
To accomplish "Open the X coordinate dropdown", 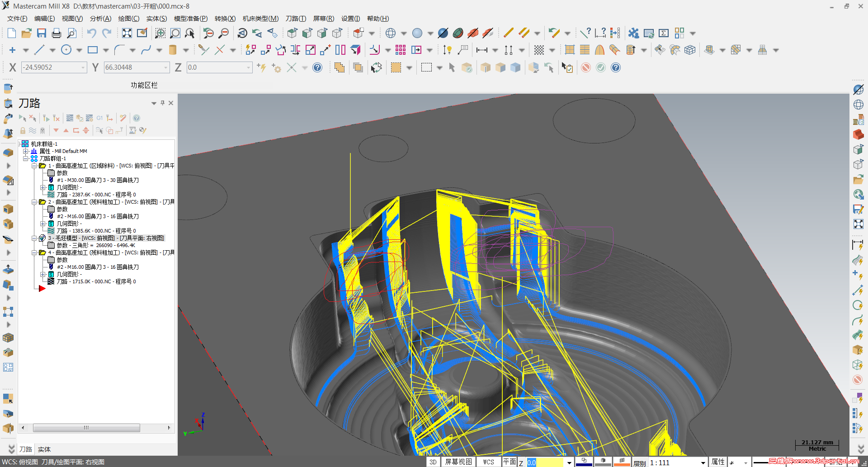I will [83, 67].
